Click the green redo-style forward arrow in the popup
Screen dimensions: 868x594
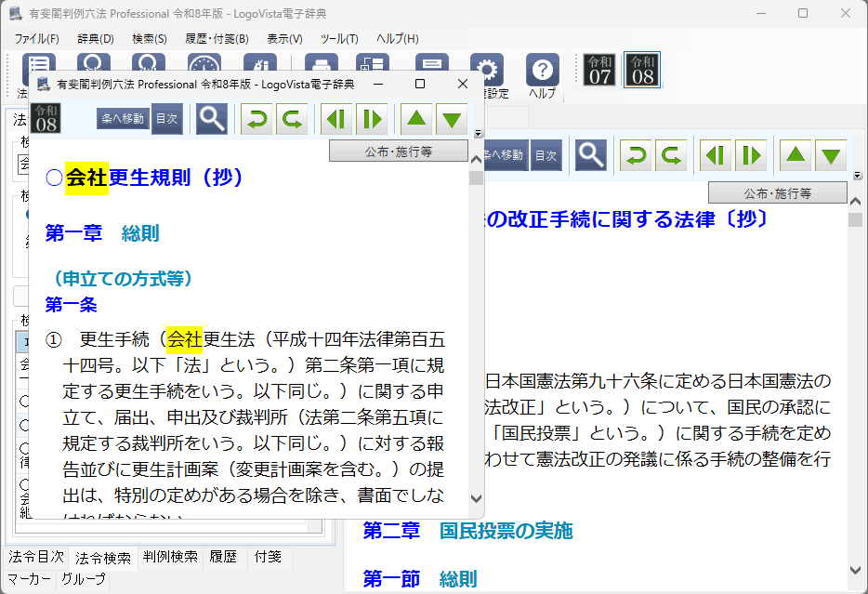(293, 119)
